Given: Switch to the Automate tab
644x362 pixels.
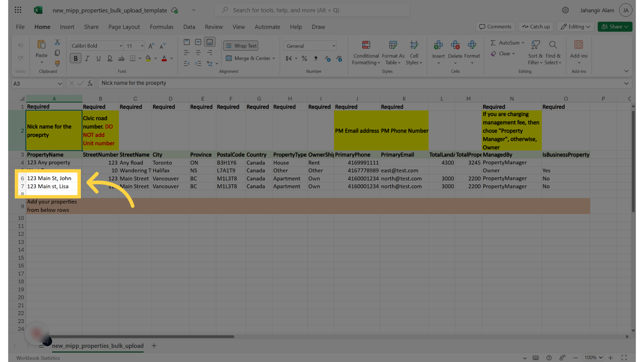Looking at the screenshot, I should point(267,27).
